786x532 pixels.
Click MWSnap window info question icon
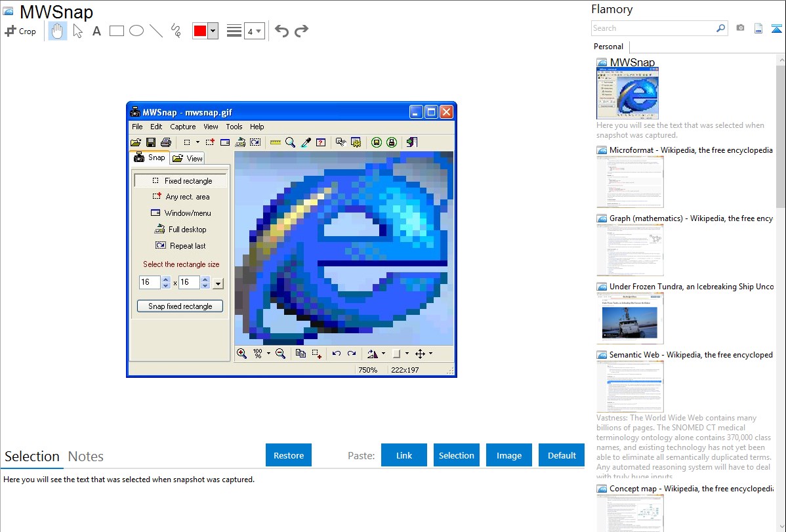click(x=321, y=142)
